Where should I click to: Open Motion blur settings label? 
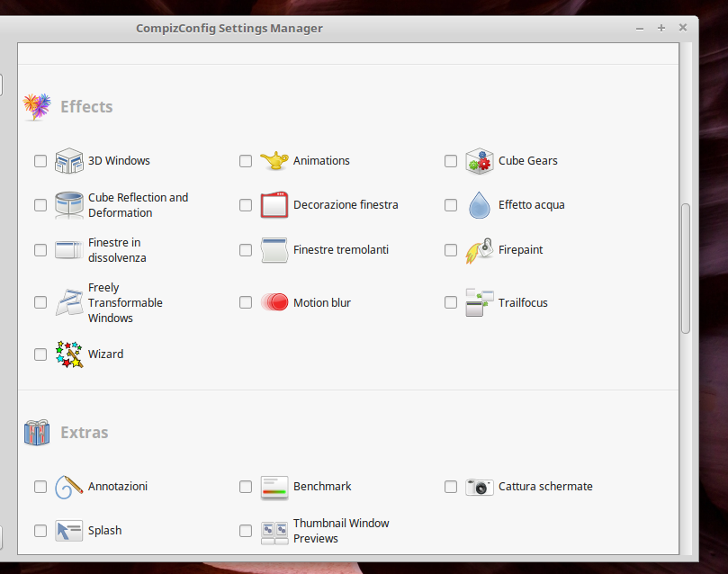tap(322, 302)
